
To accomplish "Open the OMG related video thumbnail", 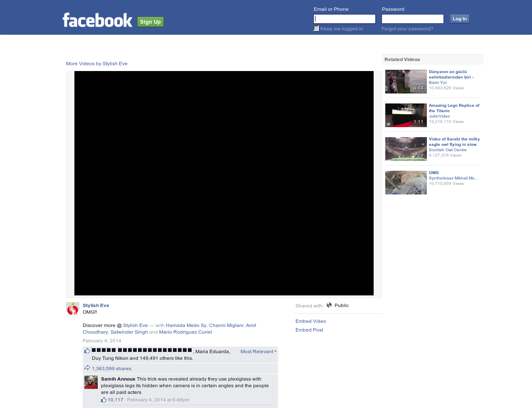I will coord(406,182).
